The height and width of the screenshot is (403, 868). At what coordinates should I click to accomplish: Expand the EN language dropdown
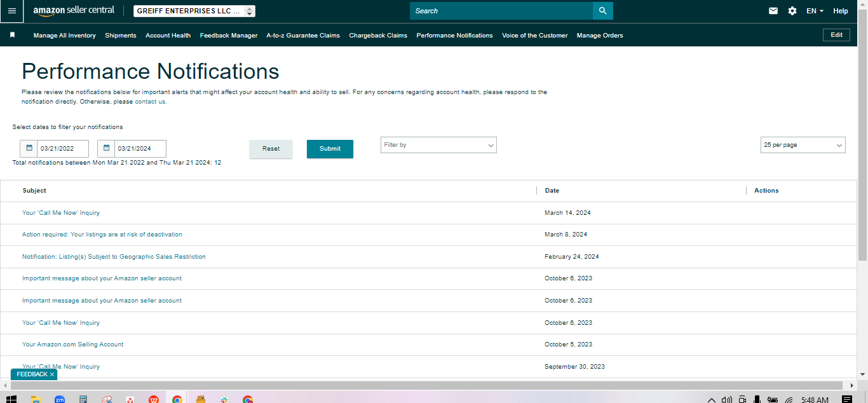click(x=815, y=11)
